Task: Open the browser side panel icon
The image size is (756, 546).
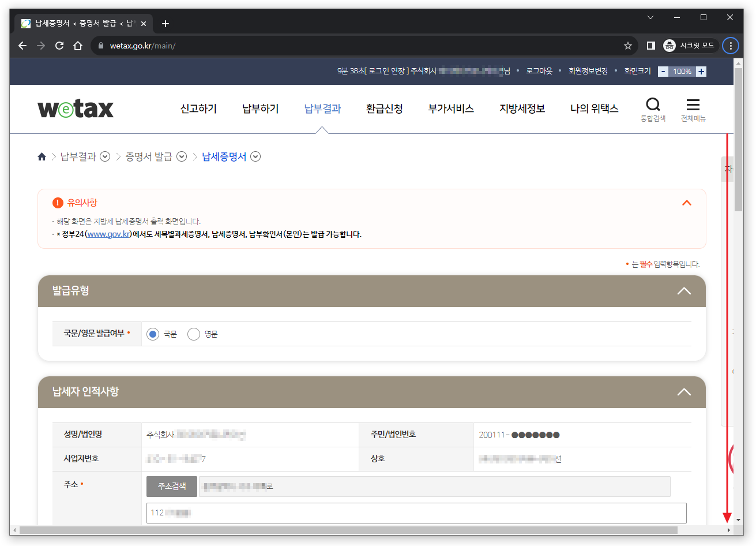Action: tap(650, 46)
